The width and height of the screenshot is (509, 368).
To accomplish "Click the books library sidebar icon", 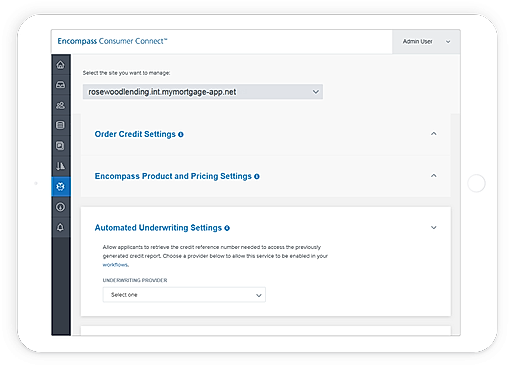I will (x=60, y=166).
